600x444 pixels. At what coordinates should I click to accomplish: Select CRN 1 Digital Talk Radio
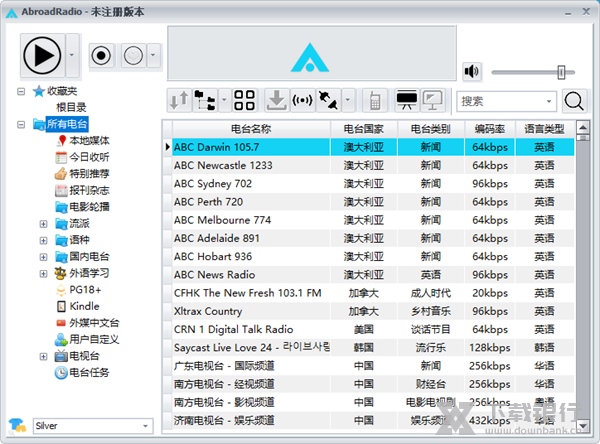pyautogui.click(x=373, y=330)
